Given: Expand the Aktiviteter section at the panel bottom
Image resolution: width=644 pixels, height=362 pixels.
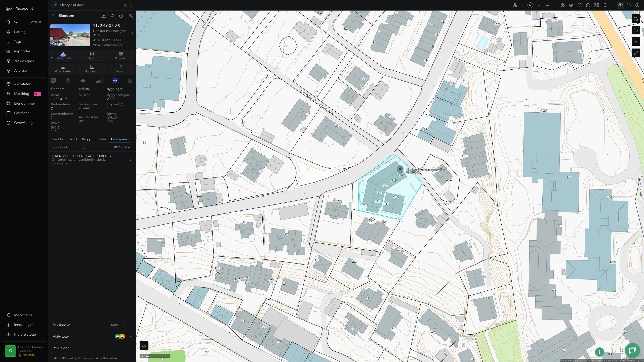Looking at the screenshot, I should tap(92, 336).
